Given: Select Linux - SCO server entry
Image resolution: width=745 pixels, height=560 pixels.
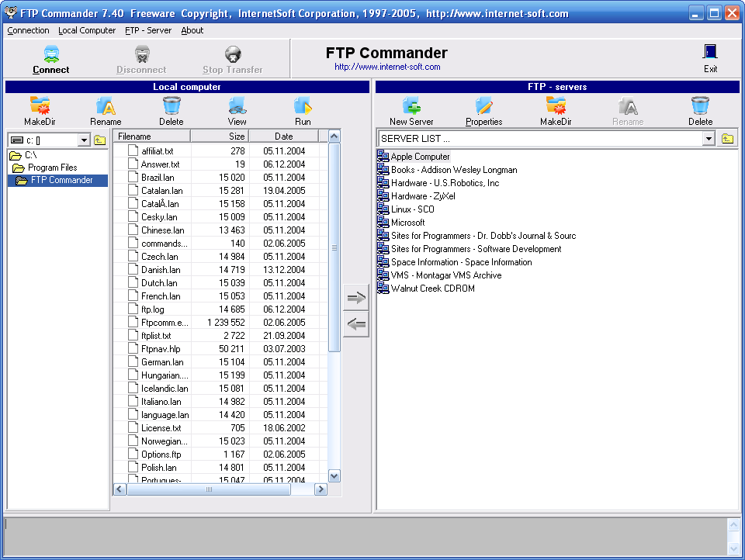Looking at the screenshot, I should (x=406, y=209).
